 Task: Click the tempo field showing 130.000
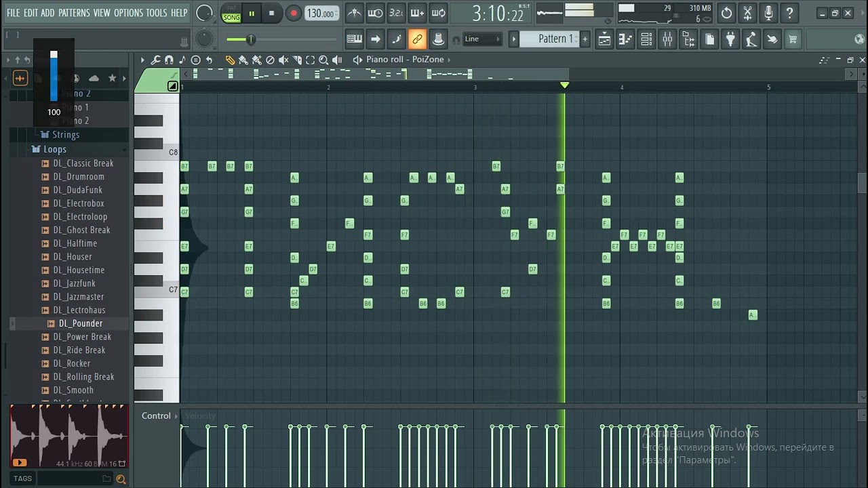click(x=321, y=14)
